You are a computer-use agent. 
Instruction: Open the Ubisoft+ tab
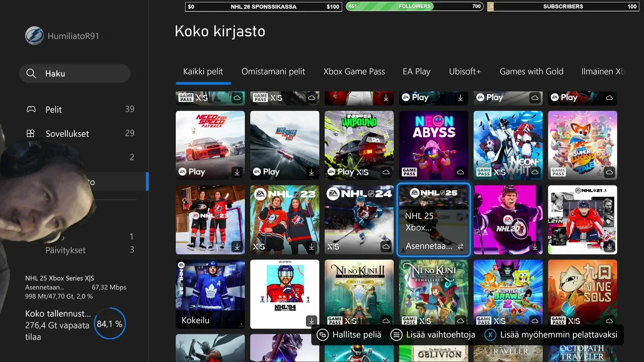pos(465,71)
